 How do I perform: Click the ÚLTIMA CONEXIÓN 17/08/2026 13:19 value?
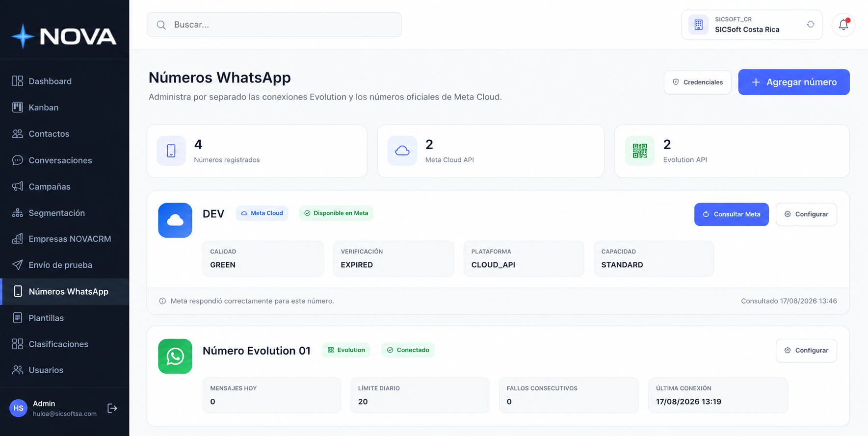pos(688,402)
